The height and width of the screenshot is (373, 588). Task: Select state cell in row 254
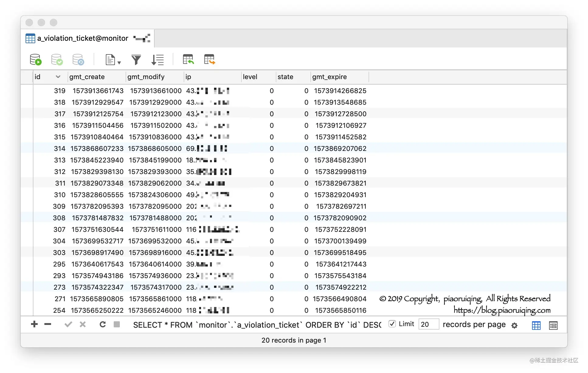coord(293,310)
